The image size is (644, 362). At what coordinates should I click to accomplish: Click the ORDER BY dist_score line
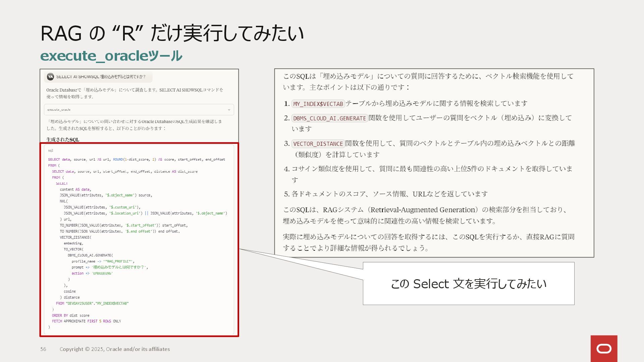pos(70,315)
